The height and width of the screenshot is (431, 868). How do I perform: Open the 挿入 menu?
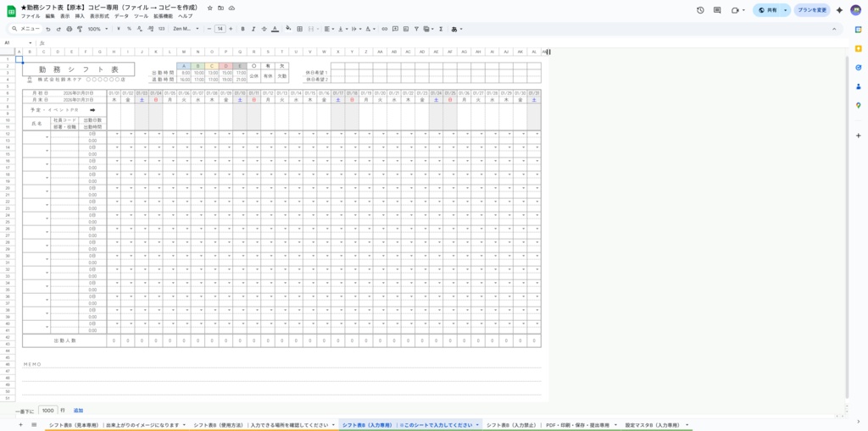pos(80,16)
